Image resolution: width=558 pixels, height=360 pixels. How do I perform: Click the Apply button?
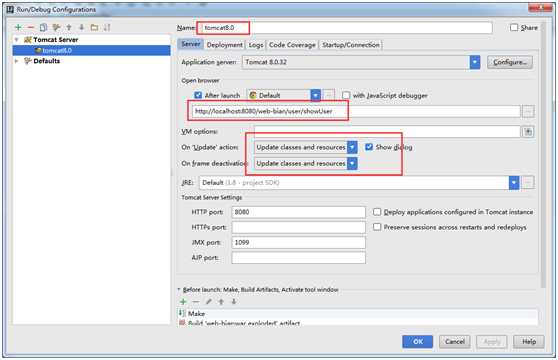(x=492, y=342)
